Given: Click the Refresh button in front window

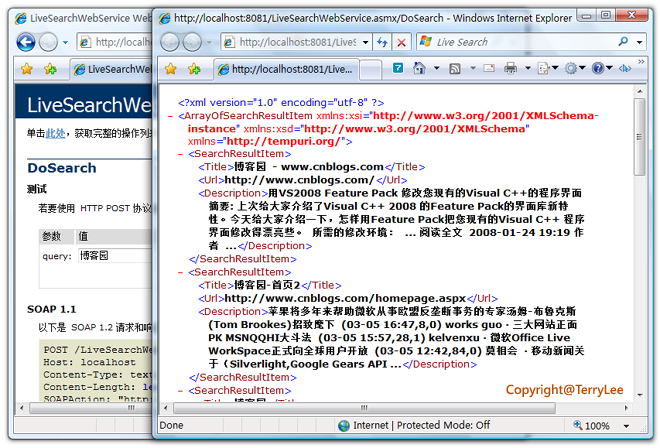Looking at the screenshot, I should coord(382,42).
